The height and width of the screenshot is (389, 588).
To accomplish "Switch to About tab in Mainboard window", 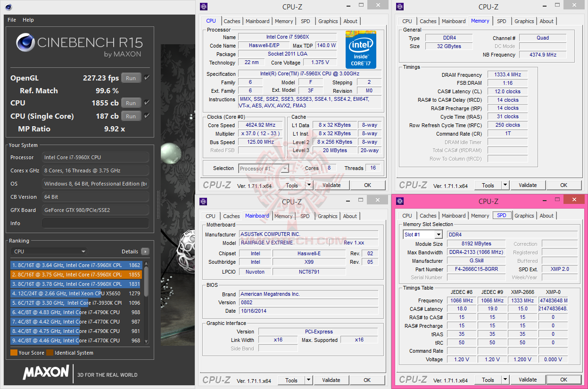I will coord(350,216).
